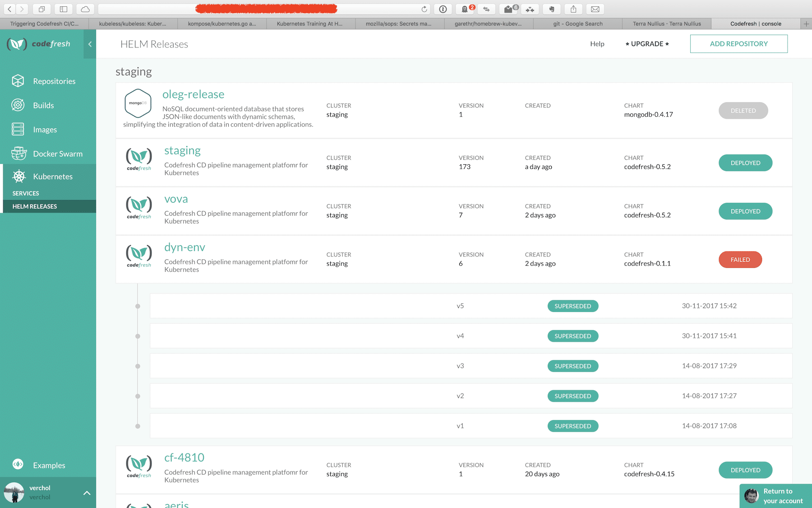Image resolution: width=812 pixels, height=508 pixels.
Task: Collapse the sidebar with the chevron
Action: click(x=90, y=44)
